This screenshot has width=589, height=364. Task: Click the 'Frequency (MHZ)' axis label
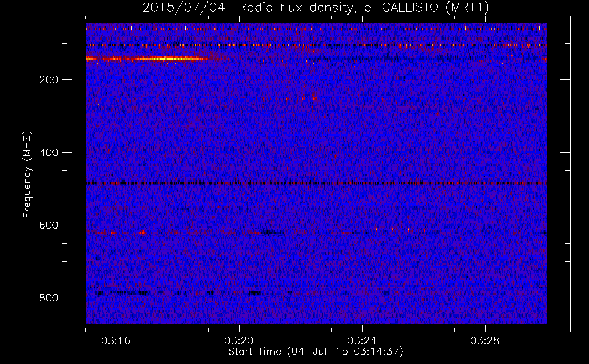pos(27,174)
